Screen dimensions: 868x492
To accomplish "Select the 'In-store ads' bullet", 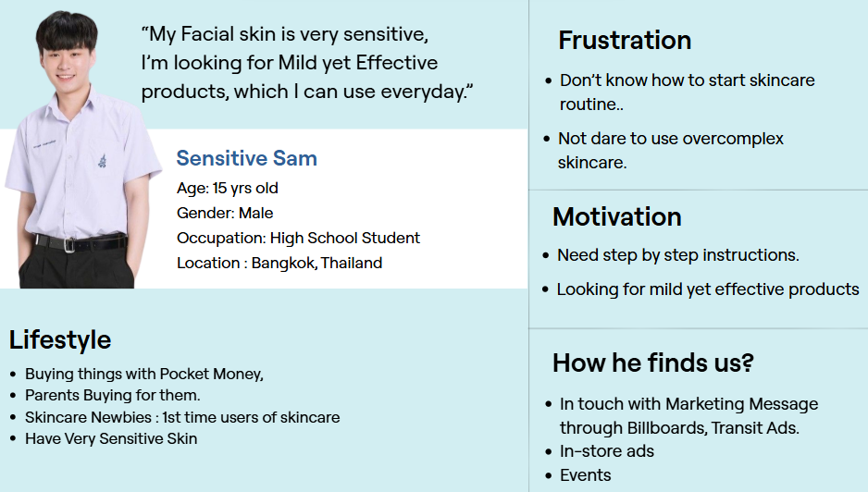I will (607, 451).
